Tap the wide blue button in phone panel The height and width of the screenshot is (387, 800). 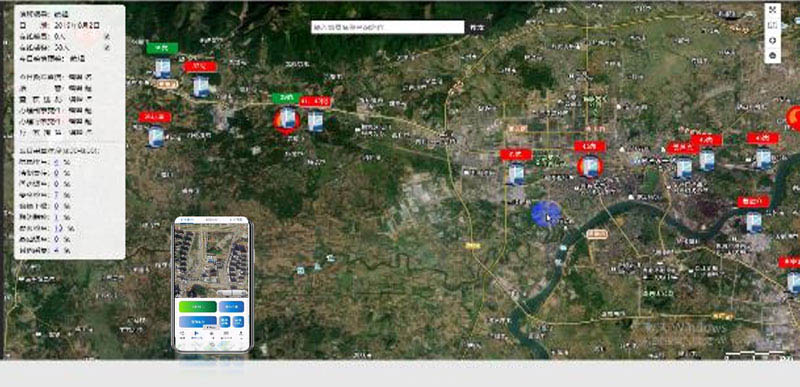point(197,322)
